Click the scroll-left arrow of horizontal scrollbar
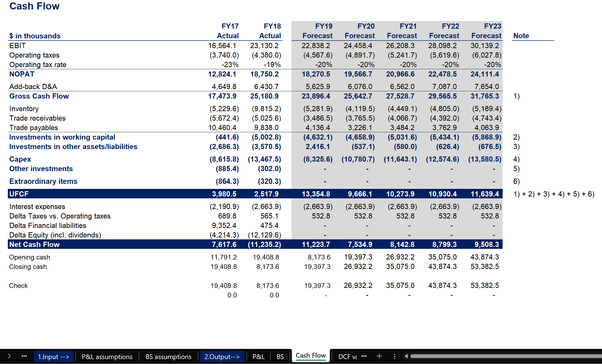This screenshot has width=602, height=364. point(406,356)
